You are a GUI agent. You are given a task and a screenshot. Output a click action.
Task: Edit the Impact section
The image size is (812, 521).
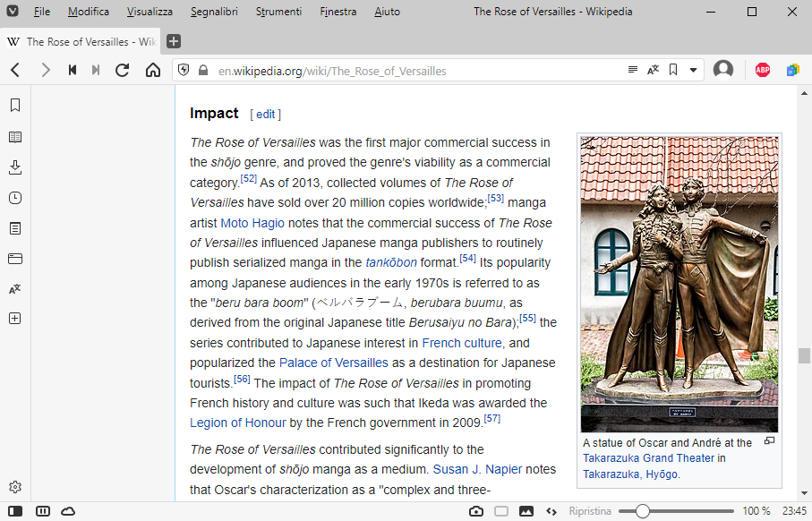click(x=266, y=115)
